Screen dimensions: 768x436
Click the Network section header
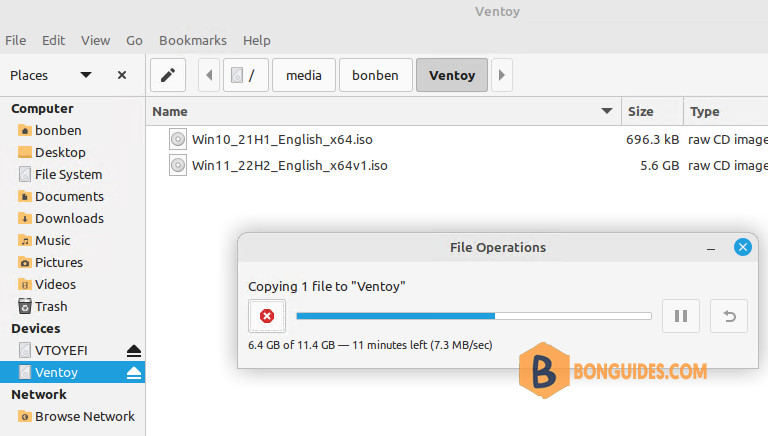tap(39, 394)
